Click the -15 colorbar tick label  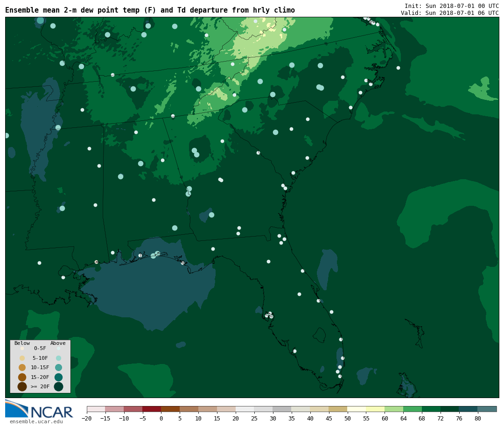point(105,418)
